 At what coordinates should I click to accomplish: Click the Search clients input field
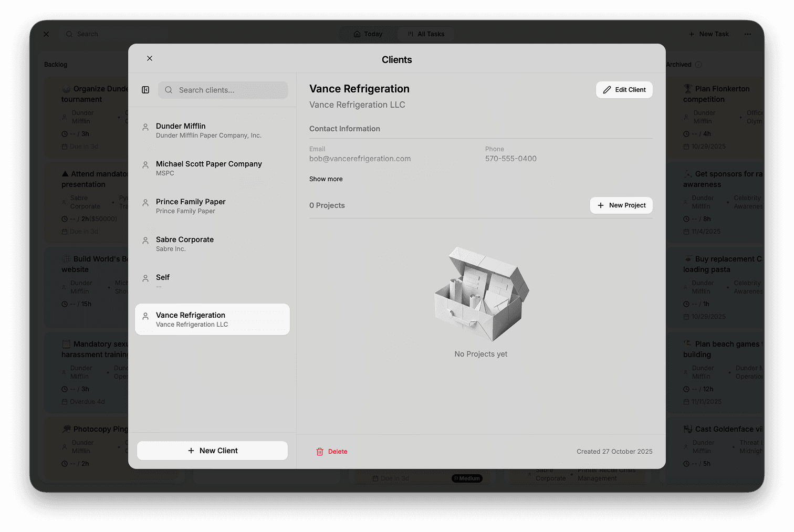tap(223, 90)
